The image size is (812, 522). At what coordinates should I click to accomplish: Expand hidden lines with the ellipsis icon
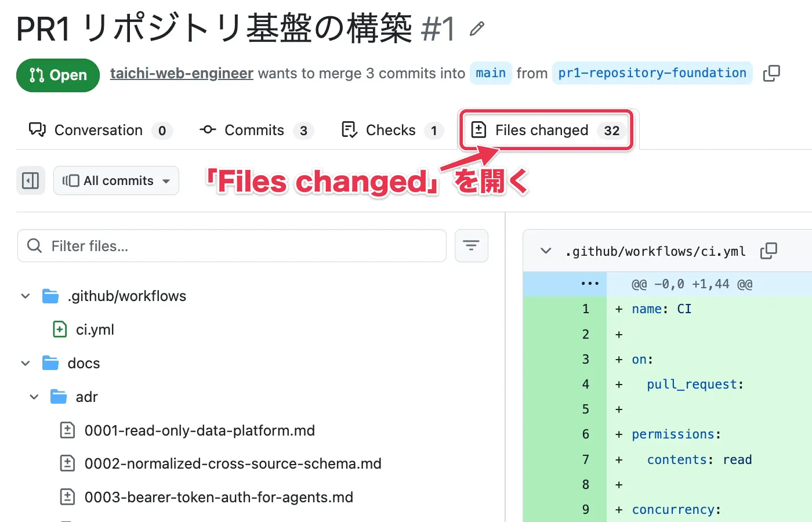coord(590,284)
